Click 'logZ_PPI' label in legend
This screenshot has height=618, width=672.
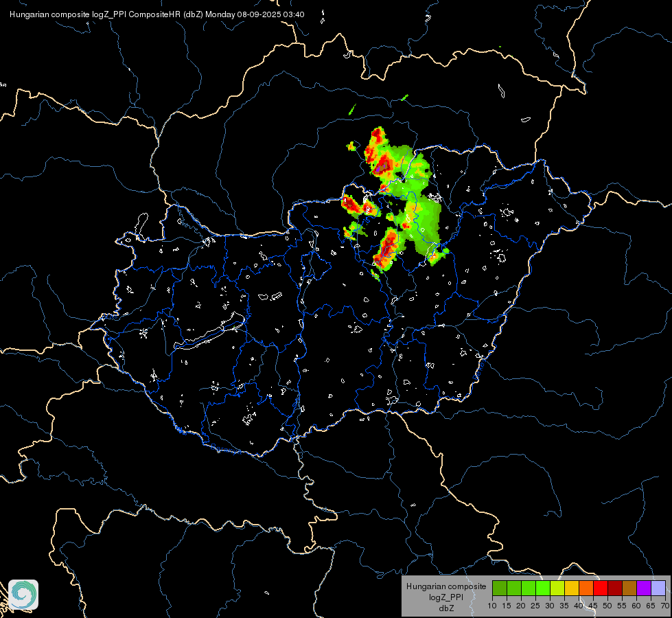(x=446, y=597)
